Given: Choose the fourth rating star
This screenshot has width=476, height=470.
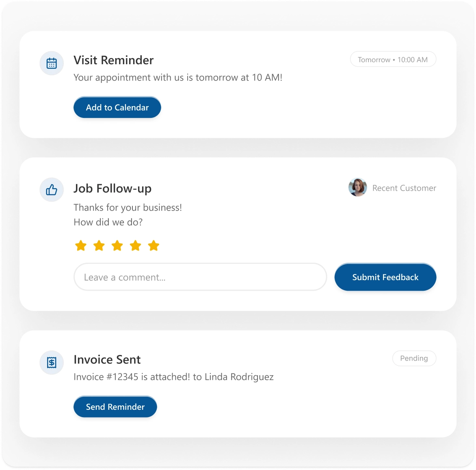Looking at the screenshot, I should (136, 246).
